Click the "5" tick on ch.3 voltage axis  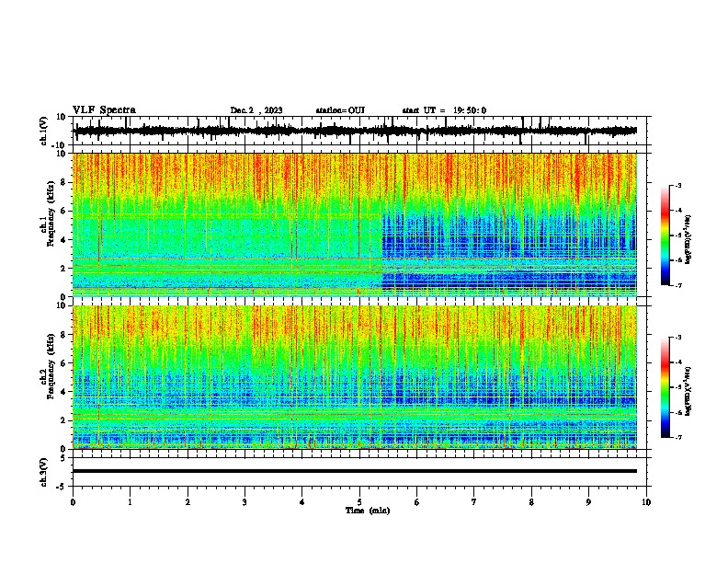point(64,458)
